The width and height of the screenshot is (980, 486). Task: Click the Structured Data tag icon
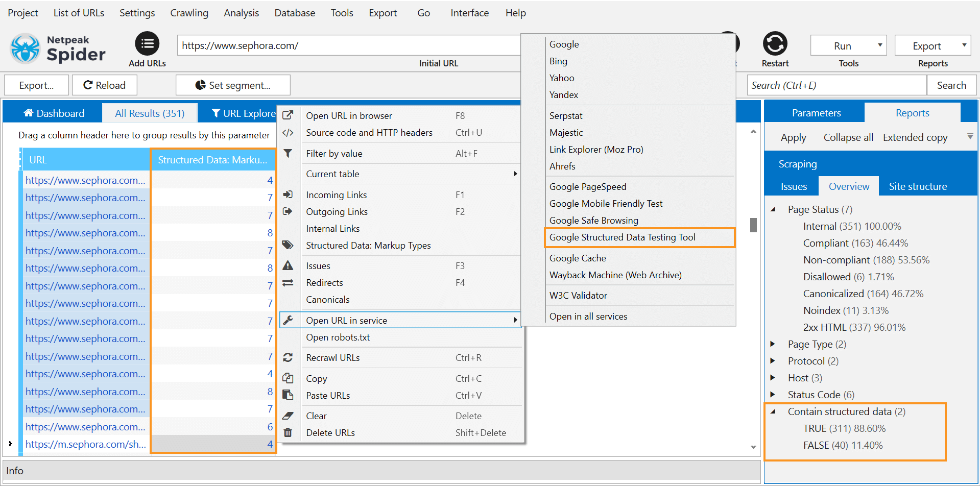click(x=288, y=245)
